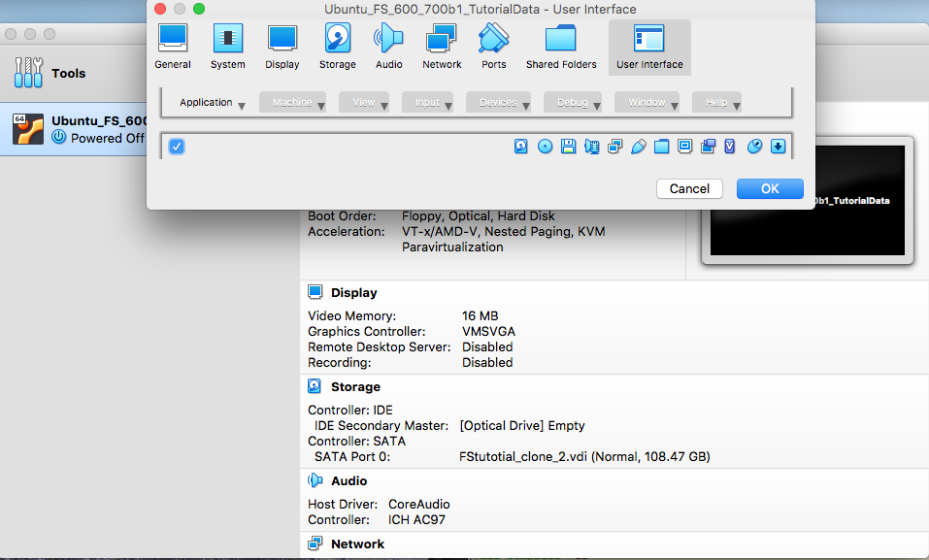Switch to the System settings section
Screen dimensions: 929x560
(x=228, y=47)
